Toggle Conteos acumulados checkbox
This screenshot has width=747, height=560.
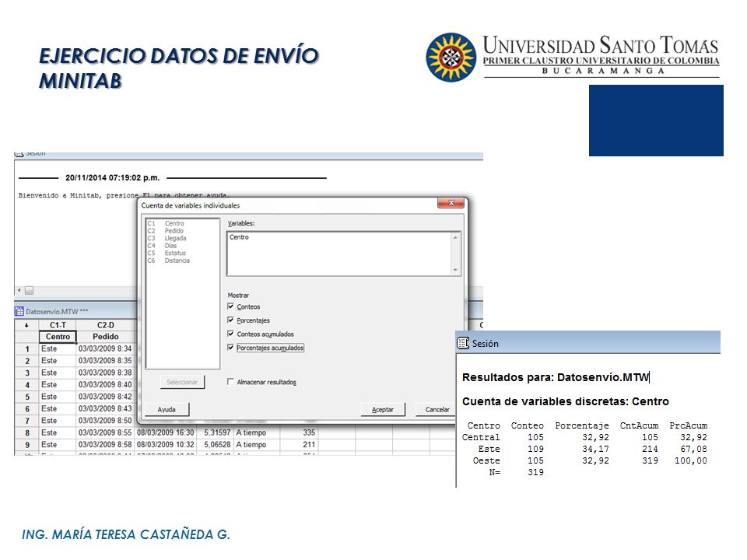click(x=230, y=334)
